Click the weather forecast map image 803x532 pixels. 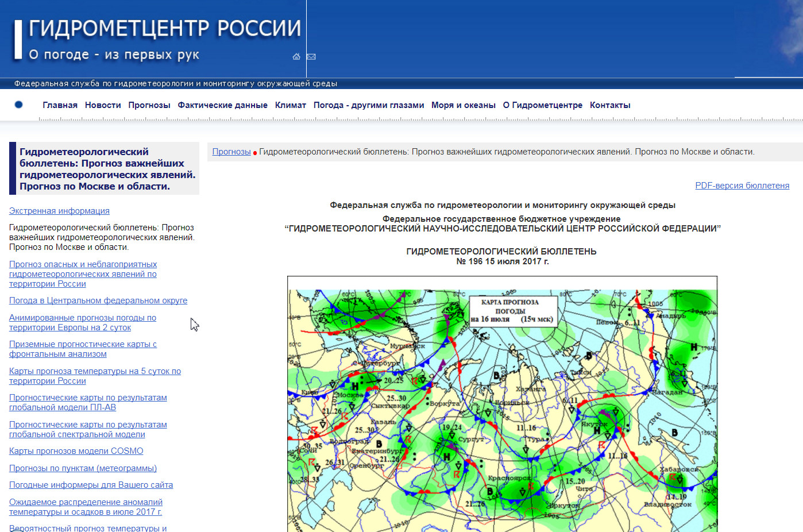502,404
